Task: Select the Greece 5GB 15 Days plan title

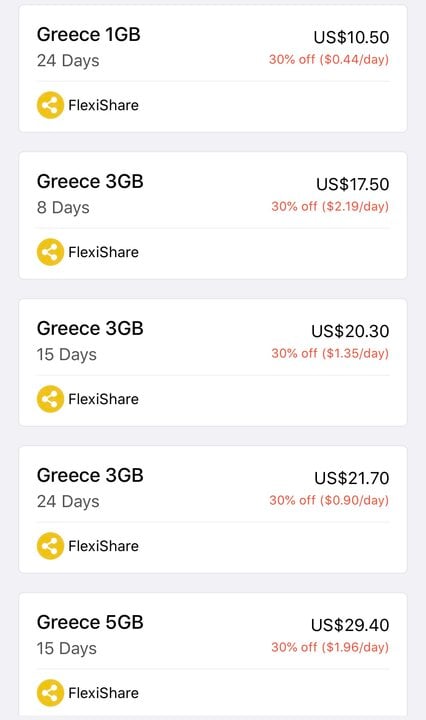Action: 90,622
